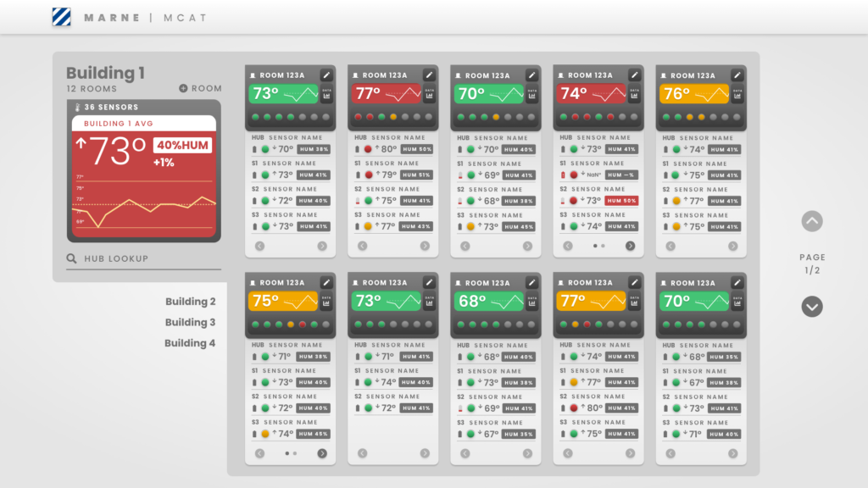Select Building 2 in the building list

[x=190, y=302]
